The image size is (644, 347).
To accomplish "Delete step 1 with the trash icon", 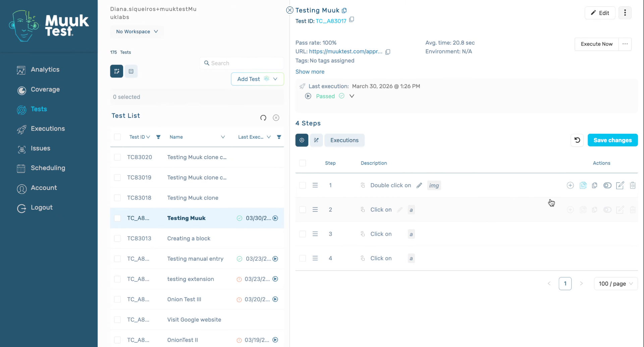I will [x=633, y=186].
